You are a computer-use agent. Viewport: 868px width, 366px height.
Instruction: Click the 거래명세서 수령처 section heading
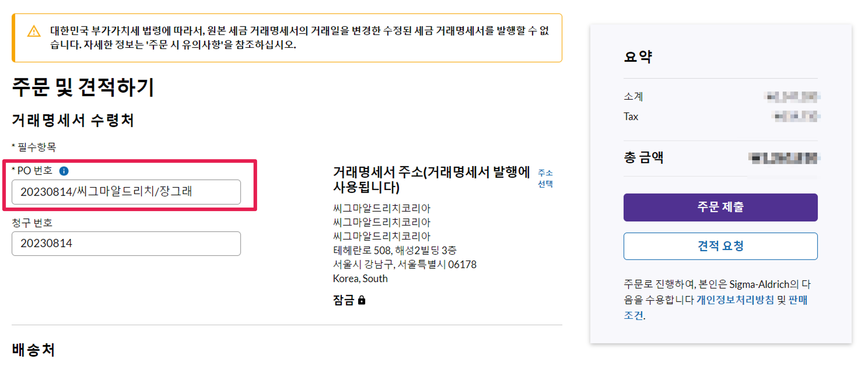[x=73, y=121]
